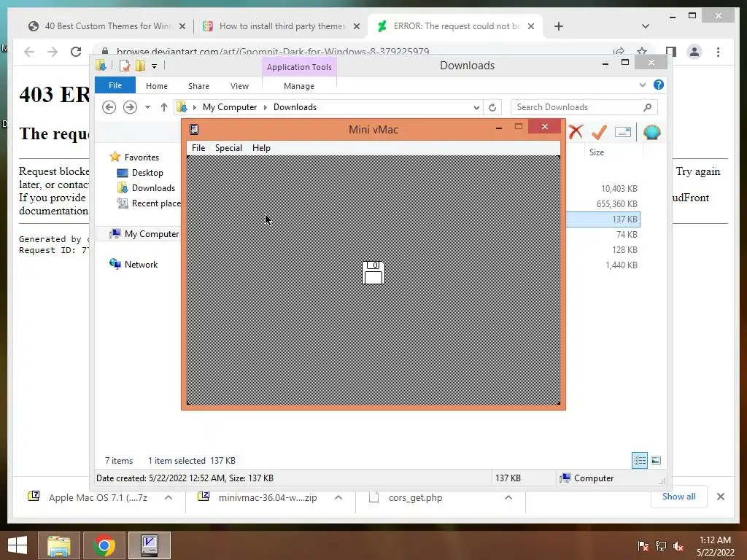Reload the page in Chrome
The image size is (747, 560).
[x=76, y=52]
